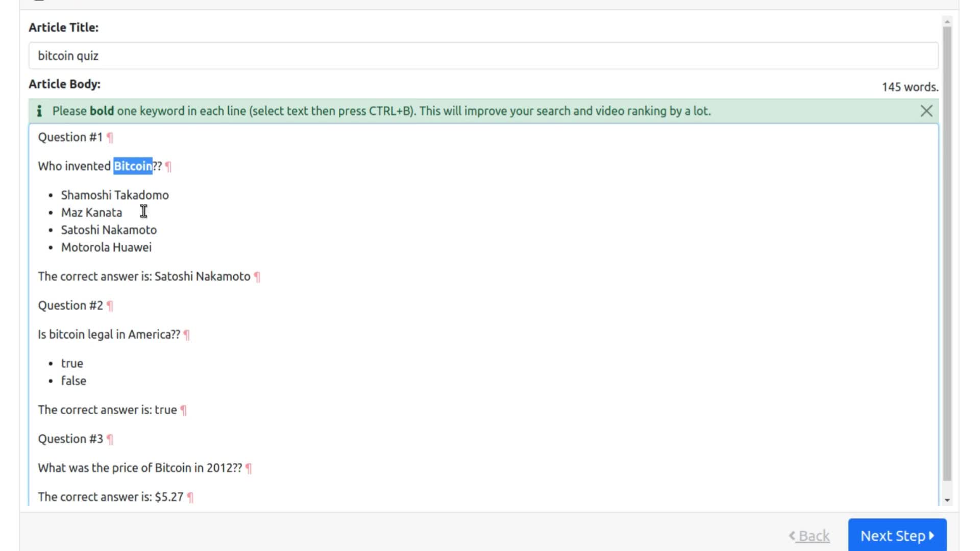Click the 'true' bullet item
The image size is (980, 551).
pyautogui.click(x=72, y=364)
